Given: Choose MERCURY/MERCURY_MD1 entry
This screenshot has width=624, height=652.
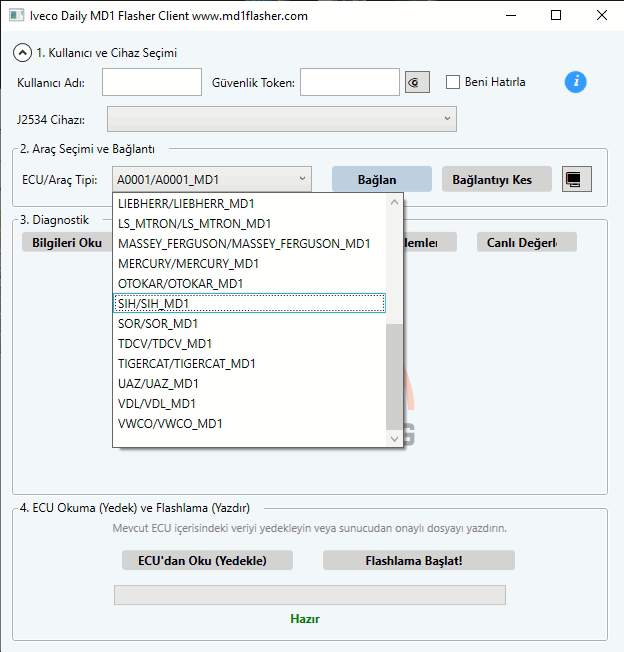Looking at the screenshot, I should (249, 264).
